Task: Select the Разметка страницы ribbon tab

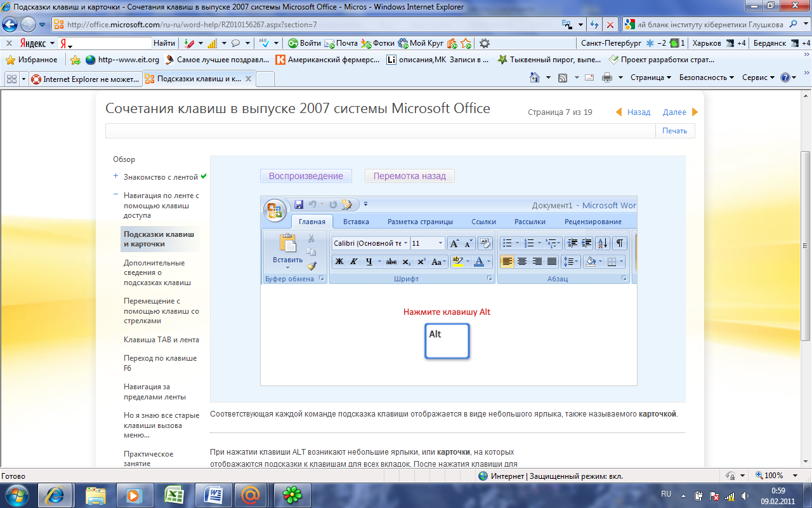Action: (x=420, y=222)
